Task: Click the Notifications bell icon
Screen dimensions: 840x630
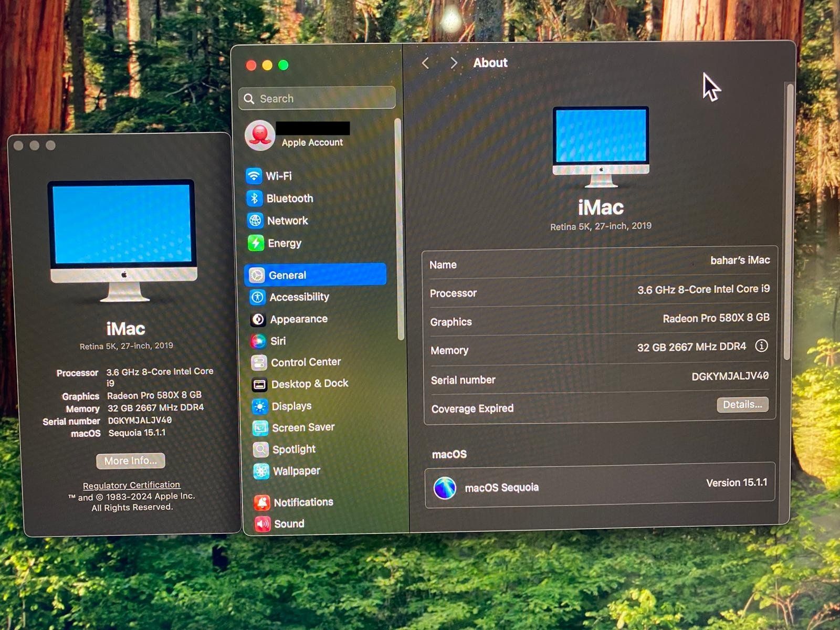Action: 262,502
